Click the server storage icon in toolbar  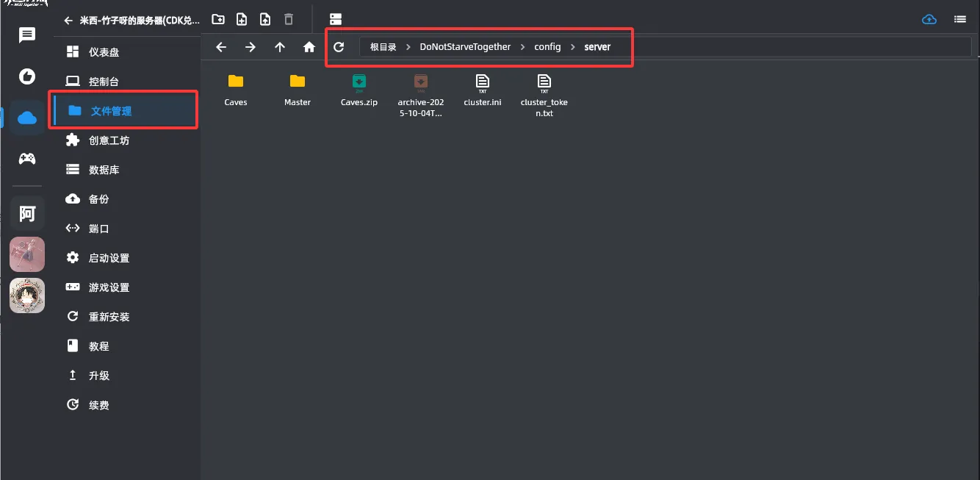click(336, 19)
